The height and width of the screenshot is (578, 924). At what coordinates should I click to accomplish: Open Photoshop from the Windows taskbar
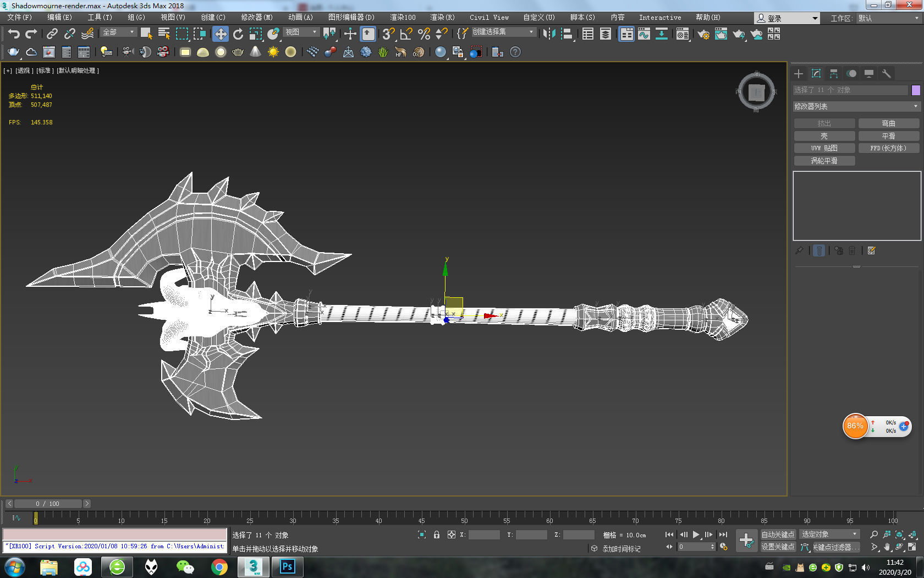click(288, 566)
